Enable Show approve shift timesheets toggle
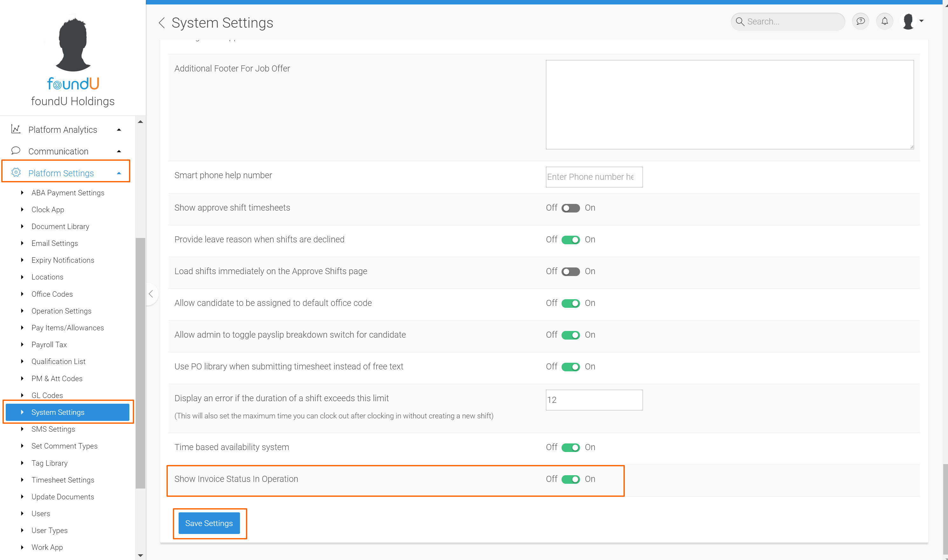Viewport: 948px width, 560px height. click(x=570, y=208)
